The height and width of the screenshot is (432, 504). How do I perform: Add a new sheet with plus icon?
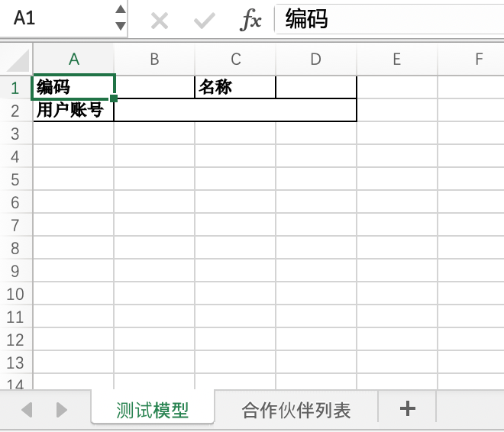[x=407, y=409]
